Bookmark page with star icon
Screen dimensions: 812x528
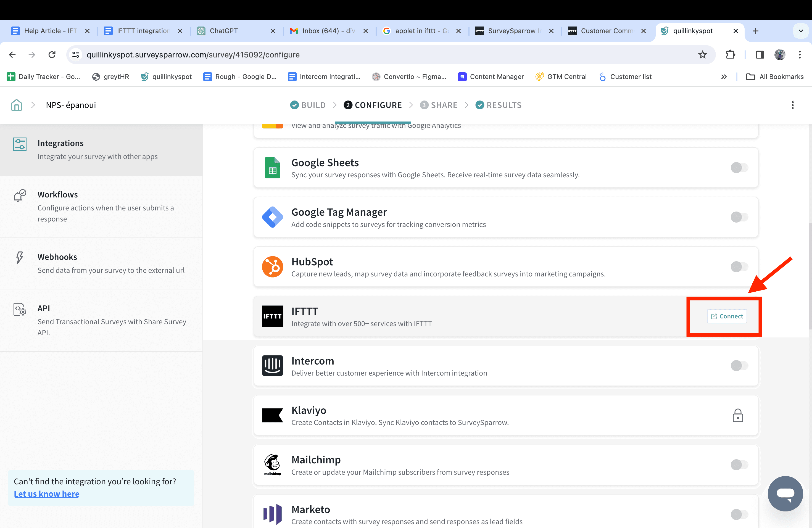(x=702, y=55)
